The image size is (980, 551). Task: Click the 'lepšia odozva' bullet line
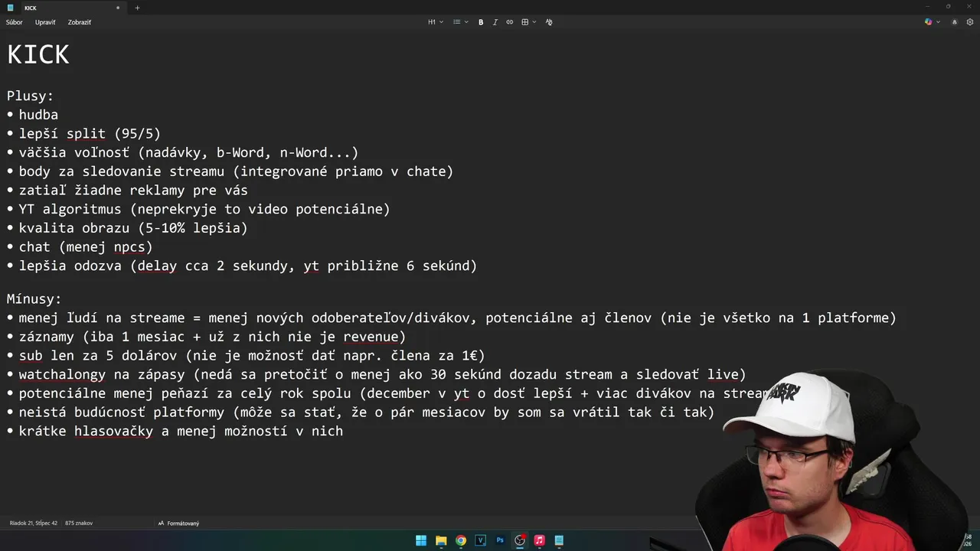click(248, 266)
